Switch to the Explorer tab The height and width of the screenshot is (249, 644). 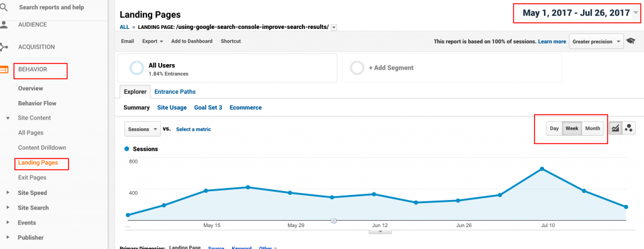(135, 92)
